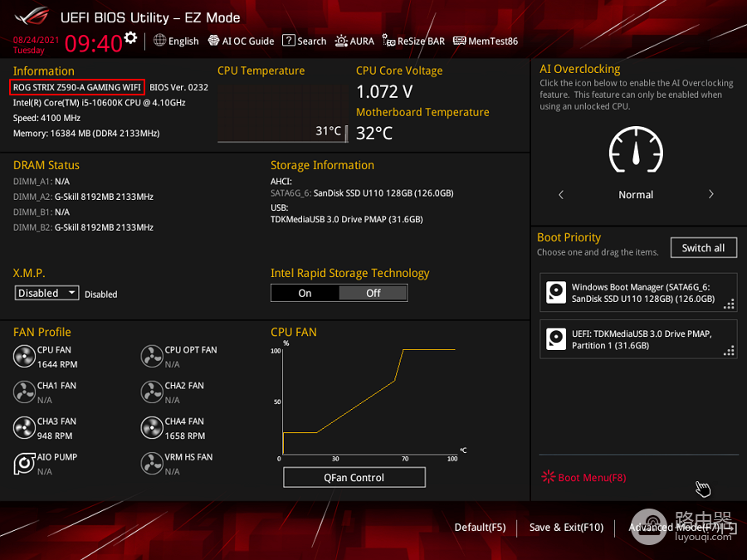The height and width of the screenshot is (560, 747).
Task: Click the 09:40 clock display
Action: pyautogui.click(x=93, y=43)
